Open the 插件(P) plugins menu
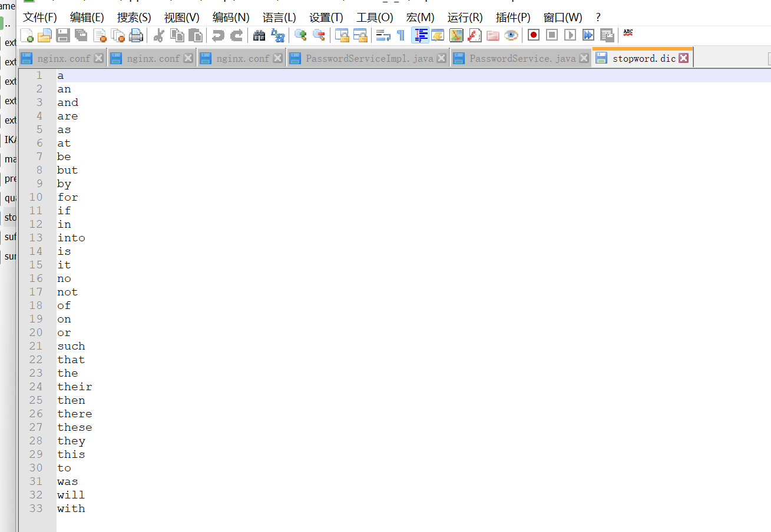Viewport: 771px width, 532px height. (x=513, y=18)
